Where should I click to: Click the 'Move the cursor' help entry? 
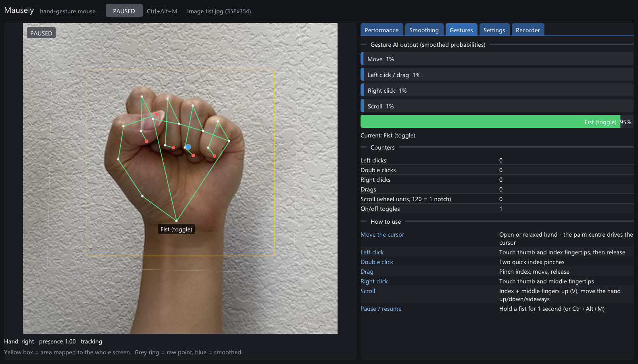pos(382,235)
